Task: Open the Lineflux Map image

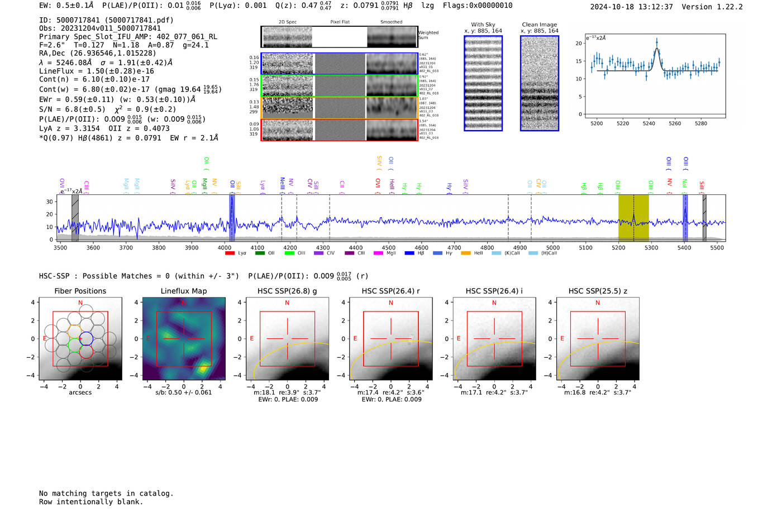Action: (x=184, y=339)
